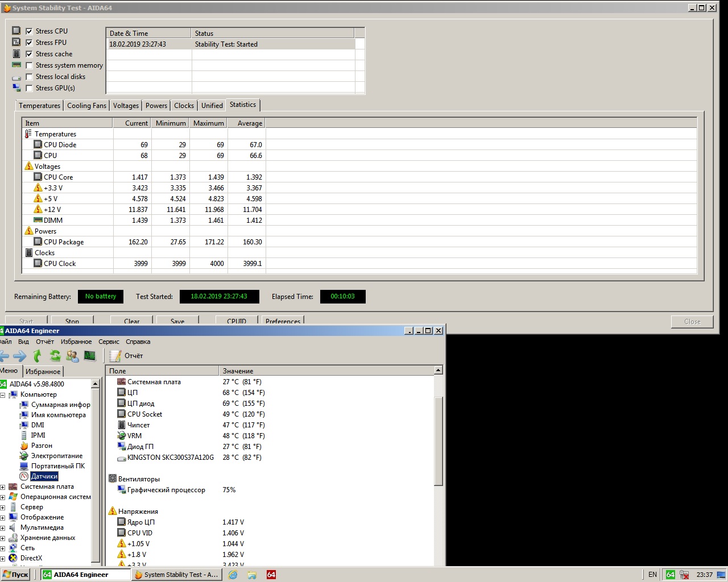Expand the Системная плата tree node

coord(3,487)
